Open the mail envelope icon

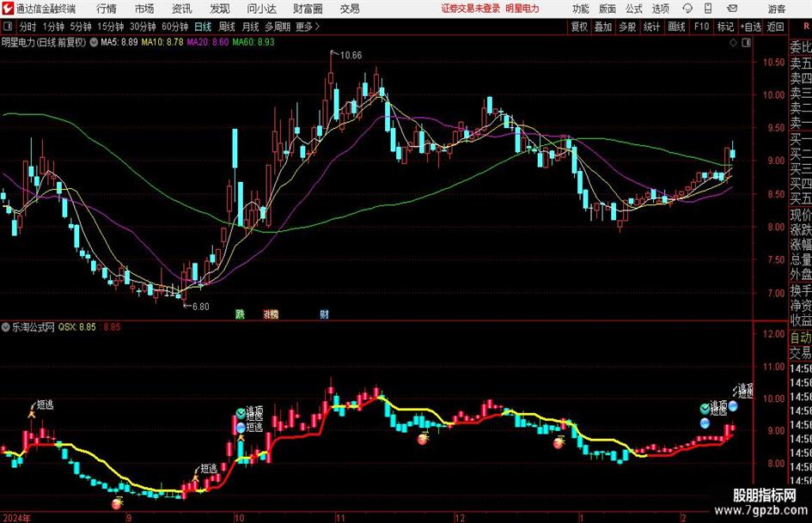click(x=732, y=9)
